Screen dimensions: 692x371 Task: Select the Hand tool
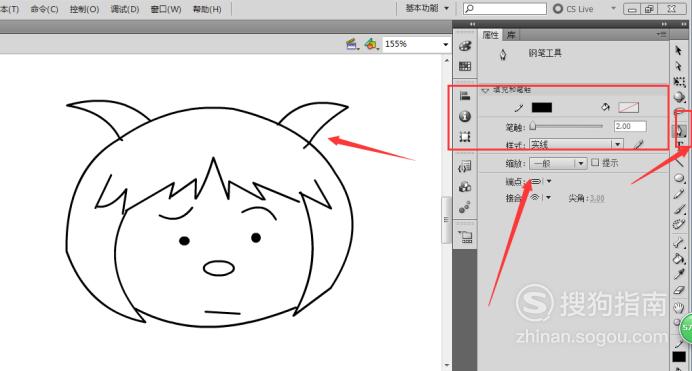point(678,307)
